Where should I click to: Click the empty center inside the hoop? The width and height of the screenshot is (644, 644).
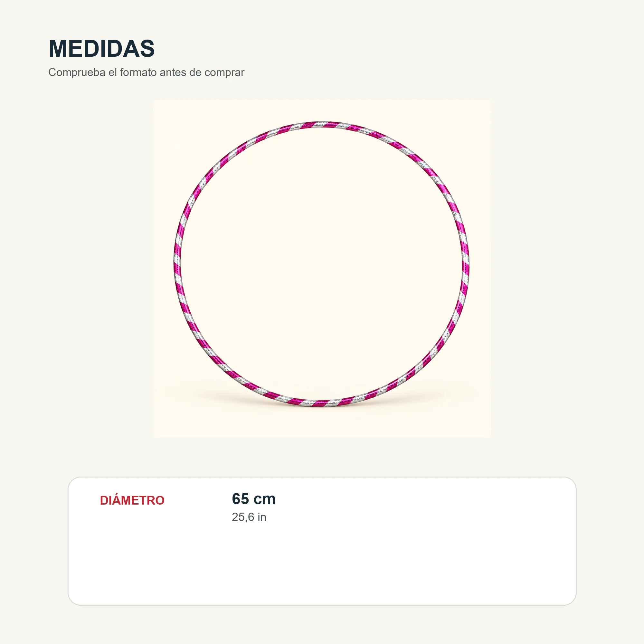[x=322, y=264]
